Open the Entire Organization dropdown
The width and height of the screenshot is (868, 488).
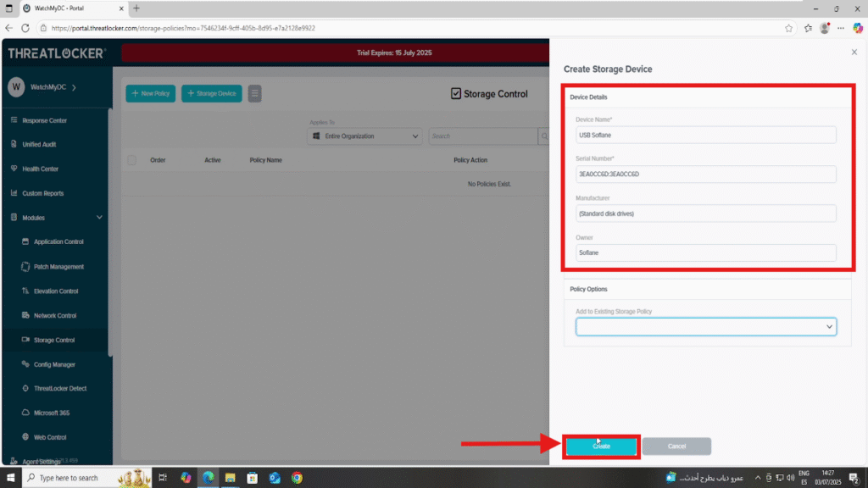[364, 136]
